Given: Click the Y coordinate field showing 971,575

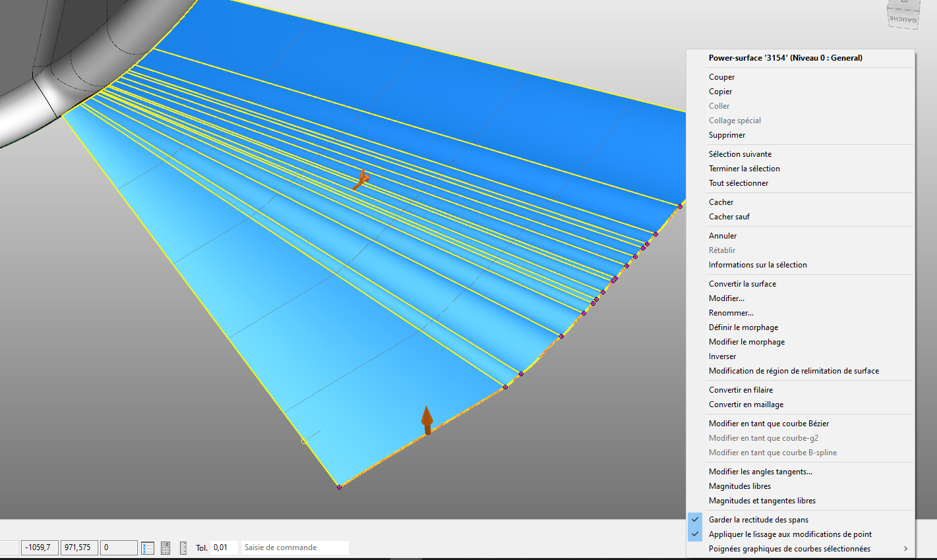Looking at the screenshot, I should [x=80, y=547].
